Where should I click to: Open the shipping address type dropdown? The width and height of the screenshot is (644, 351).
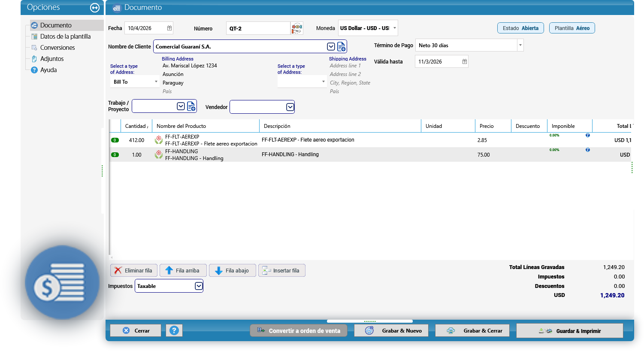pos(324,82)
